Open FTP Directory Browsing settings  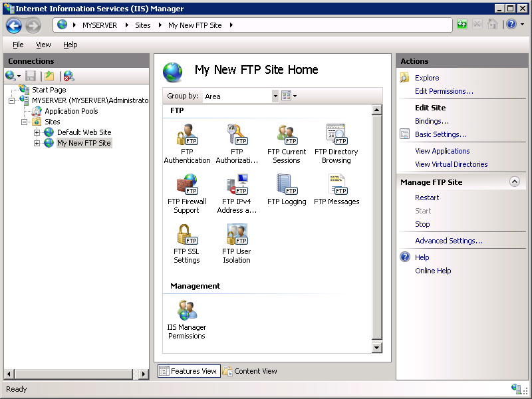336,140
